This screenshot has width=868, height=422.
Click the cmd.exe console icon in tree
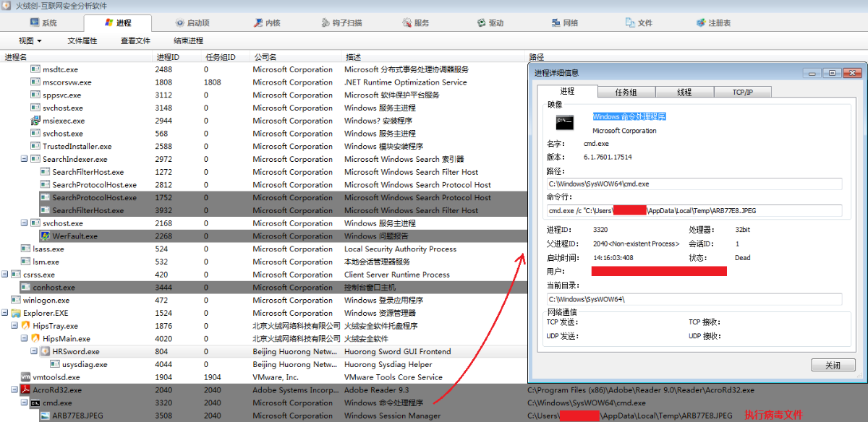(35, 403)
